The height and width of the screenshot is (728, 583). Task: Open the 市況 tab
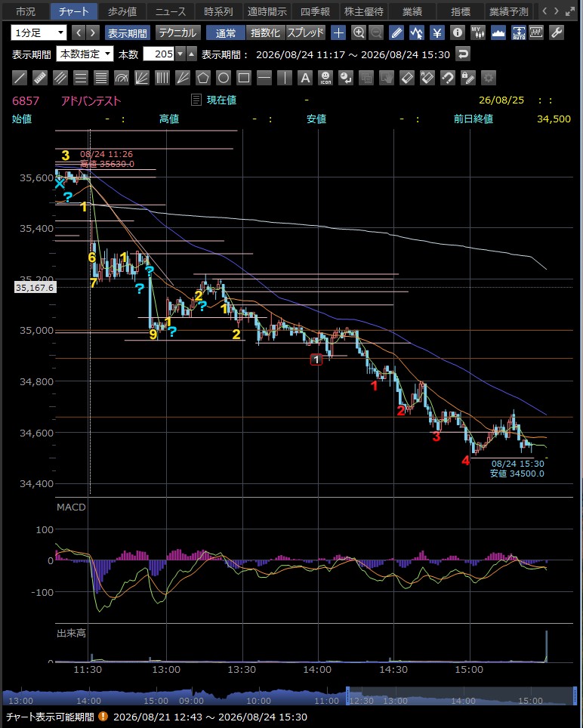click(25, 11)
